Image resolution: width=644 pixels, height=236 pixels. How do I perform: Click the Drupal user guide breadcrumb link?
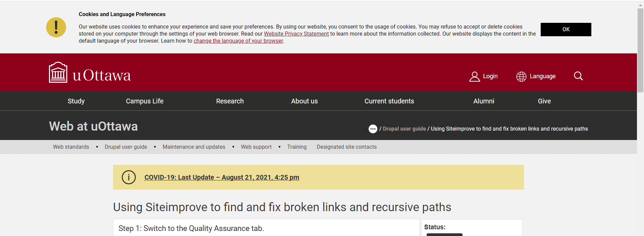404,129
